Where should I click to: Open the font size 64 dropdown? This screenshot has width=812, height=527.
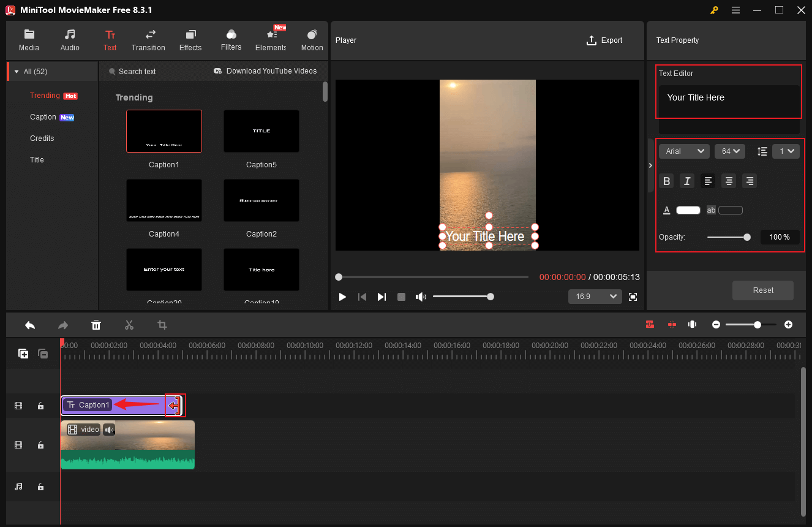point(729,151)
